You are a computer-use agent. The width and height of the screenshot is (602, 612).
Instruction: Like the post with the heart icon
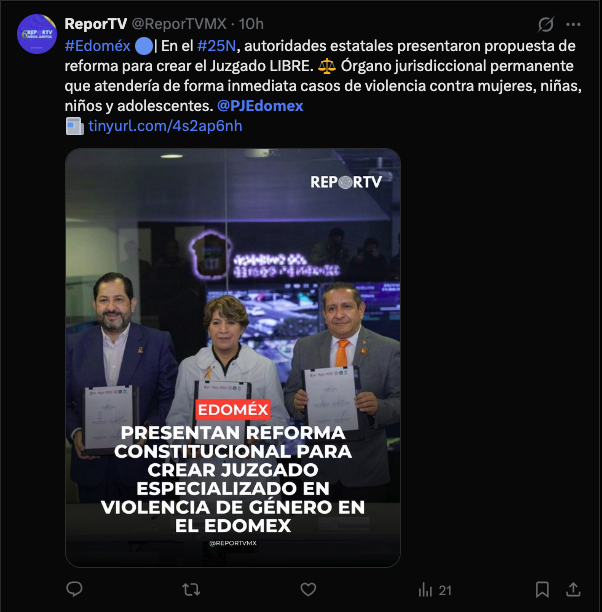click(x=308, y=589)
